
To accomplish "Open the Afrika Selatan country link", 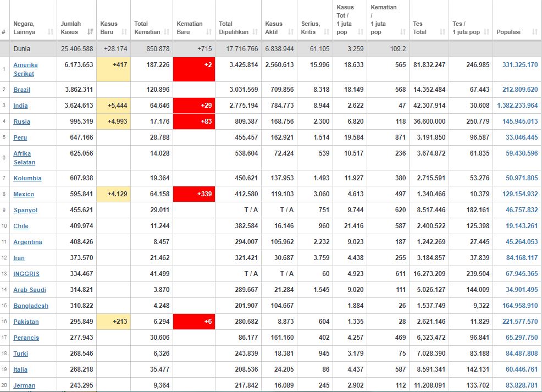I will 24,158.
